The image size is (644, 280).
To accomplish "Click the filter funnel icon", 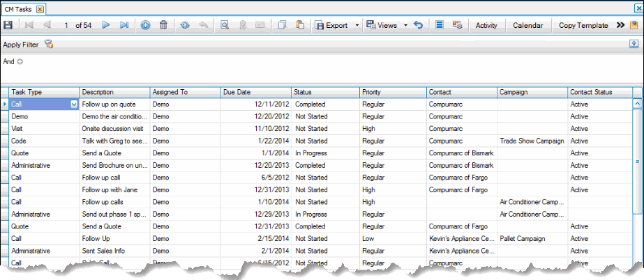I will 49,44.
